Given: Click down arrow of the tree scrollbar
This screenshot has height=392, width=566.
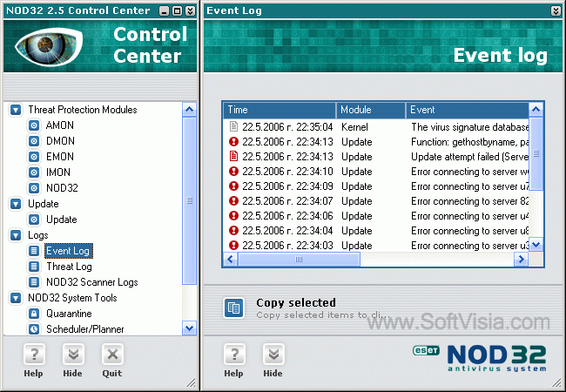Looking at the screenshot, I should pos(190,328).
